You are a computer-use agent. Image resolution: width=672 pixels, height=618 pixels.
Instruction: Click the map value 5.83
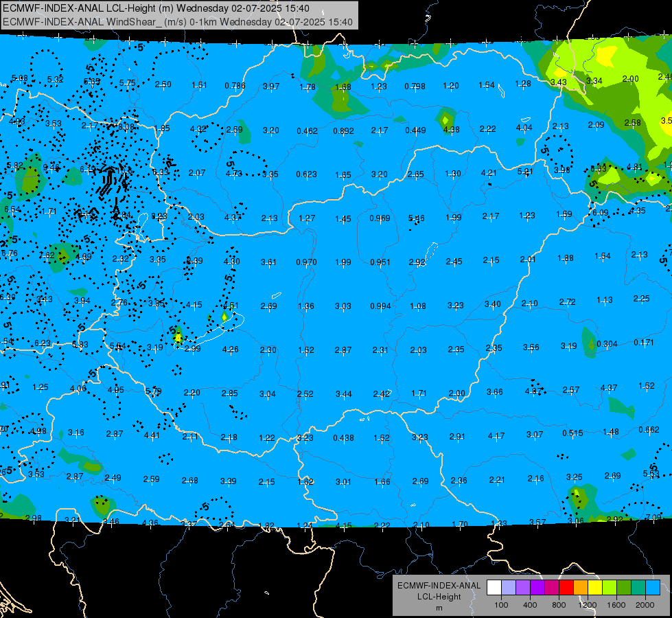(80, 345)
